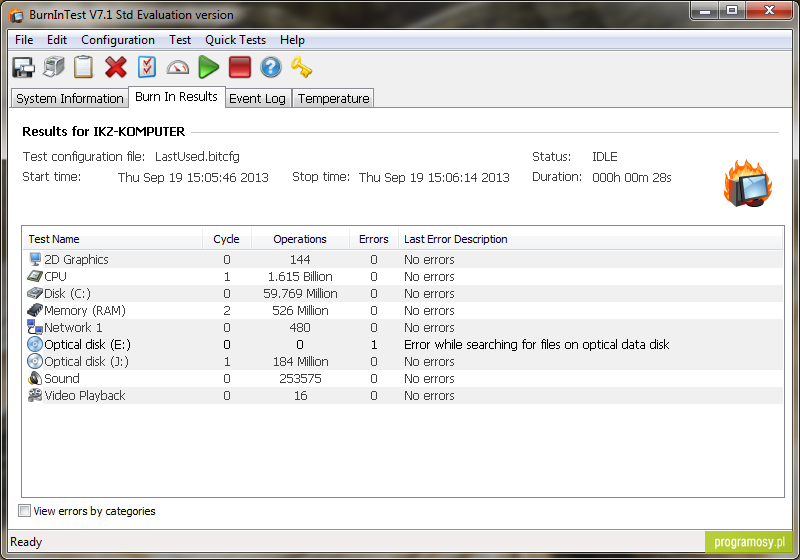Click the Network 1 icon
Image resolution: width=800 pixels, height=560 pixels.
click(x=35, y=327)
